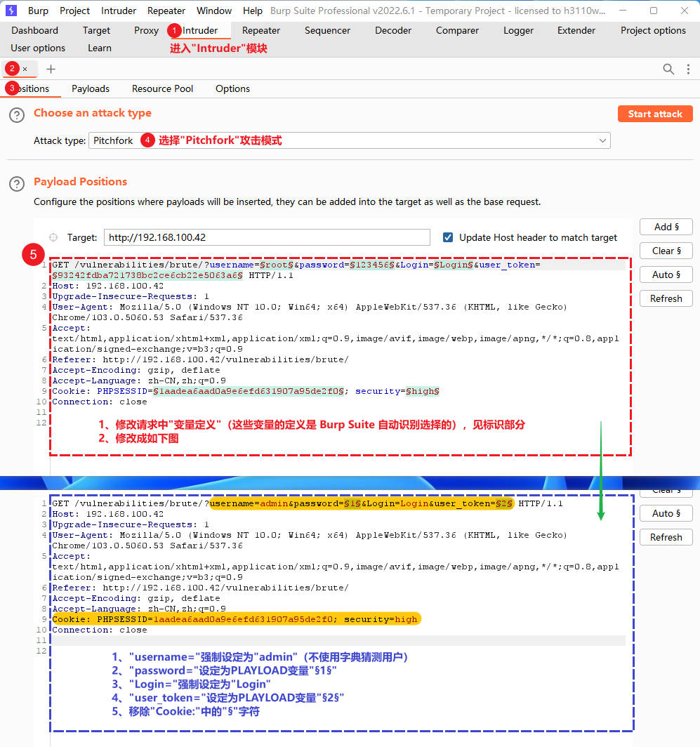Click the Add § button
This screenshot has height=747, width=700.
pyautogui.click(x=666, y=227)
